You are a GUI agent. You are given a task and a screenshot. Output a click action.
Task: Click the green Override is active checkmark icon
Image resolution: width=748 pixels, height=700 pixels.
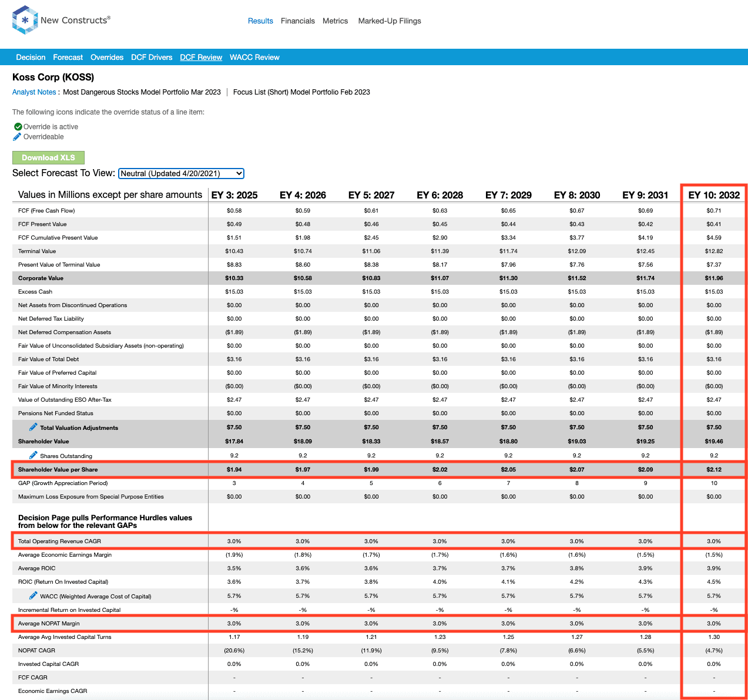point(18,127)
